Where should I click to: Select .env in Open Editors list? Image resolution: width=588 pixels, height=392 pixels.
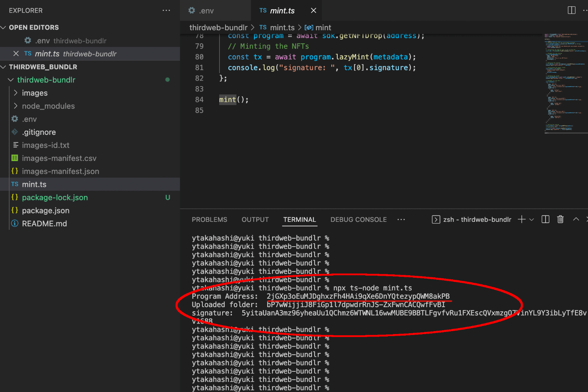pos(90,41)
